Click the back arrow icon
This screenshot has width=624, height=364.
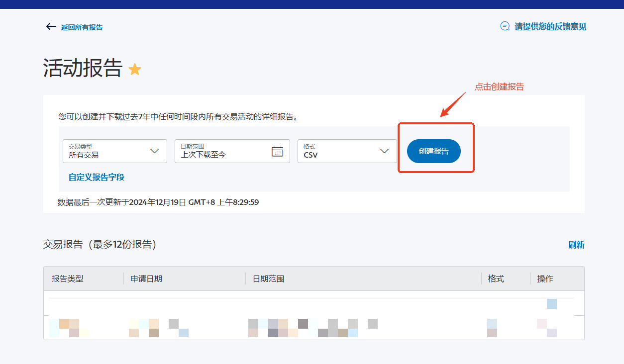point(51,27)
